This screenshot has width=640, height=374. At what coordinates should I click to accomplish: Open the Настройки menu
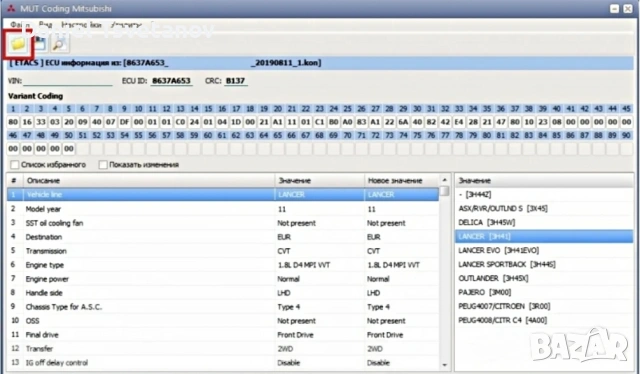(81, 25)
